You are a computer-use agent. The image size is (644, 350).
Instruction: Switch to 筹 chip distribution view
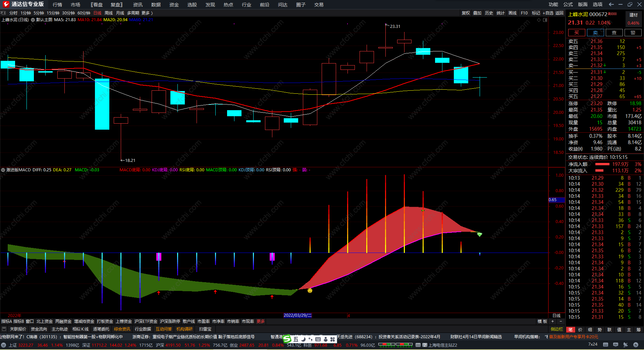639,330
